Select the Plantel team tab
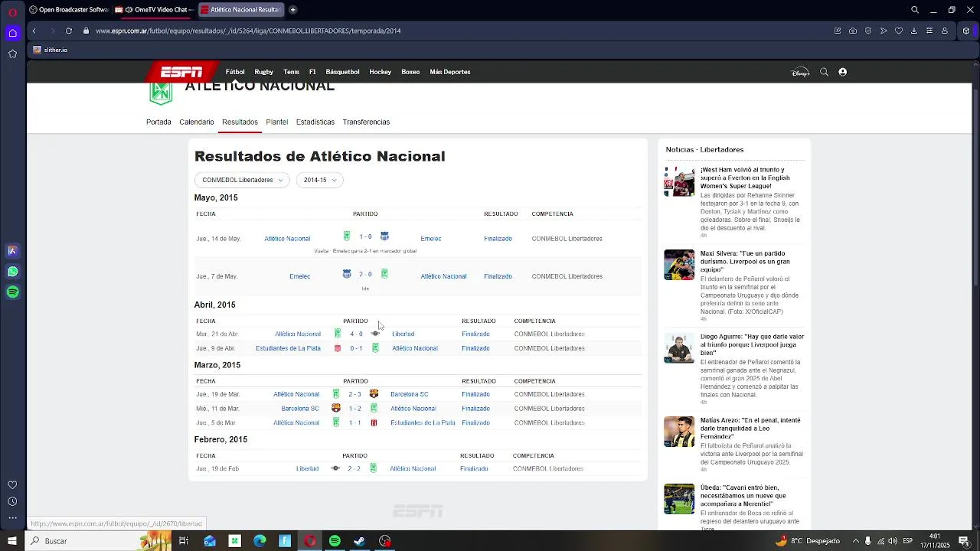 point(276,122)
